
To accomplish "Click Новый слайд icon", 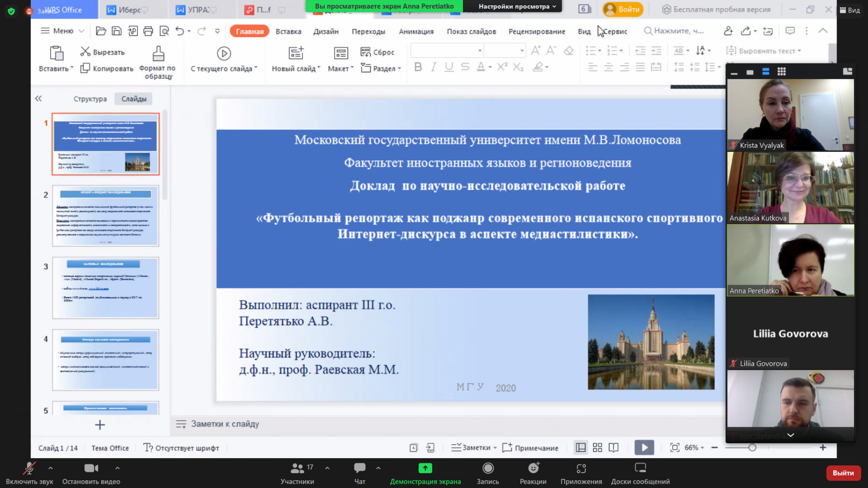I will [x=296, y=53].
